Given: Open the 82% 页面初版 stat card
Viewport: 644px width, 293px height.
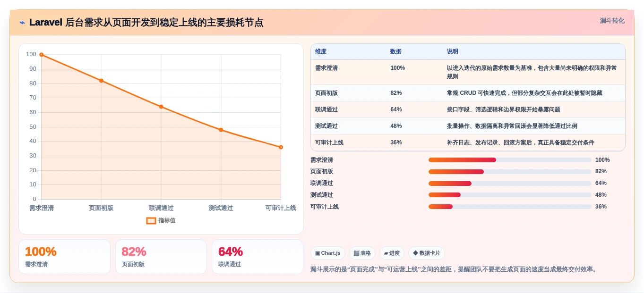Looking at the screenshot, I should (161, 257).
